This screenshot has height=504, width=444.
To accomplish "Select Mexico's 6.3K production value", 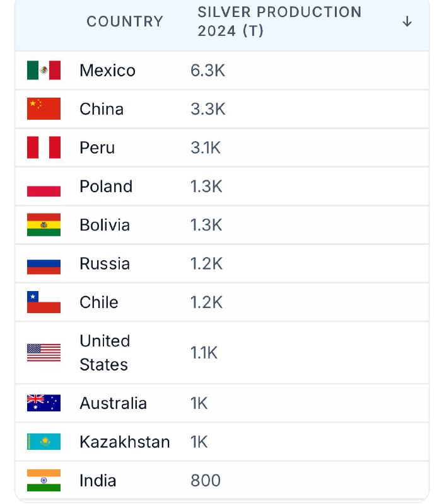I will coord(207,71).
